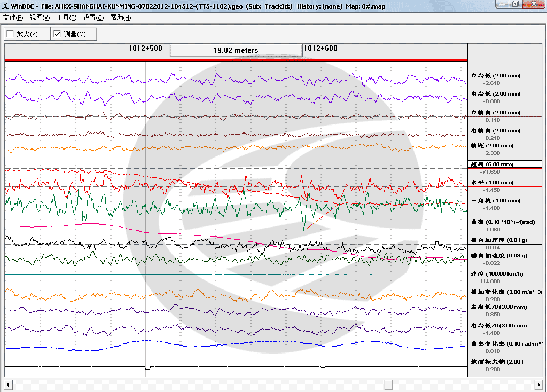547x392 pixels.
Task: Click the 1012+600 mileage marker
Action: (321, 48)
